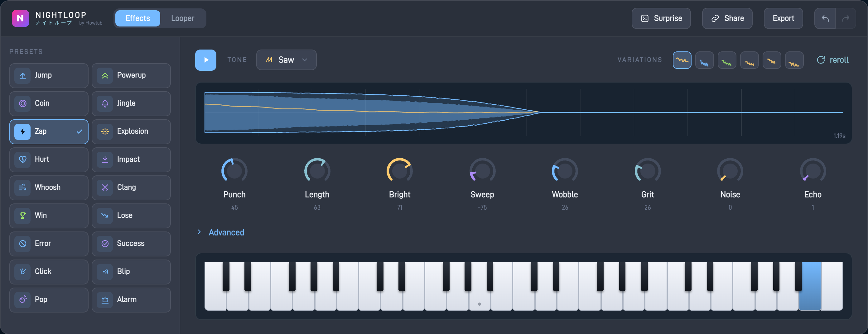
Task: Select the Blip preset
Action: point(131,272)
